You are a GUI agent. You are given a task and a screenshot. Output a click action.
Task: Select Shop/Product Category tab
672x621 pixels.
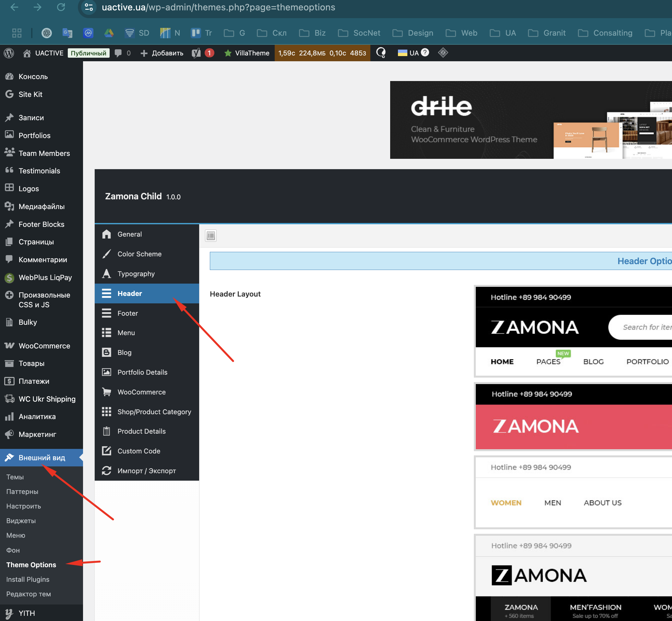(x=147, y=412)
